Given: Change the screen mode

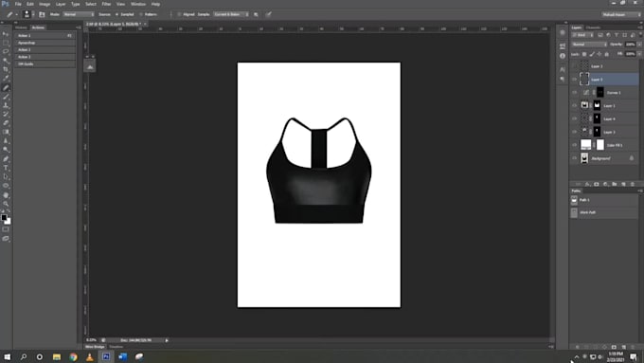Looking at the screenshot, I should pos(6,239).
